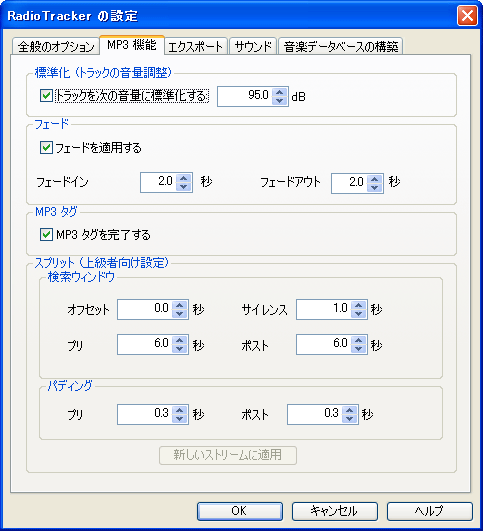
Task: Increase パディング ポスト value with up arrow
Action: (350, 410)
